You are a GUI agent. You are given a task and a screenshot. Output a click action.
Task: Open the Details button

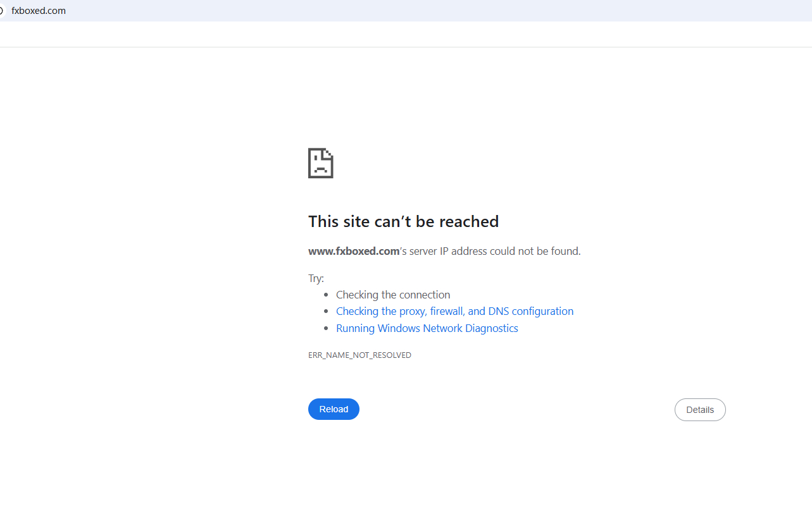coord(699,410)
